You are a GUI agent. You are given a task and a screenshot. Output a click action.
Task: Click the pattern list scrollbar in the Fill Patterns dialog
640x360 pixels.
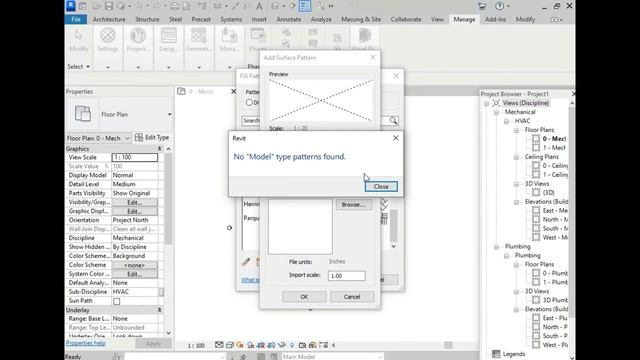tap(393, 225)
